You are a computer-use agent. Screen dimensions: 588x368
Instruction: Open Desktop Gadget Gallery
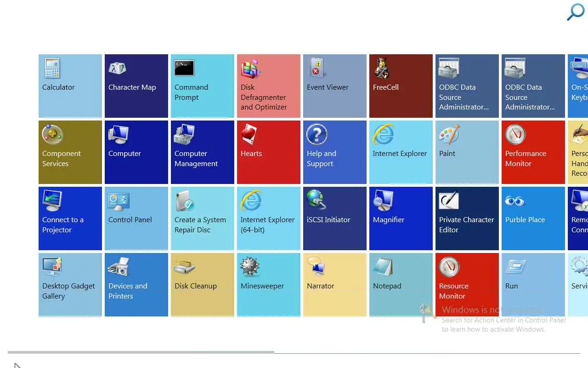(70, 285)
